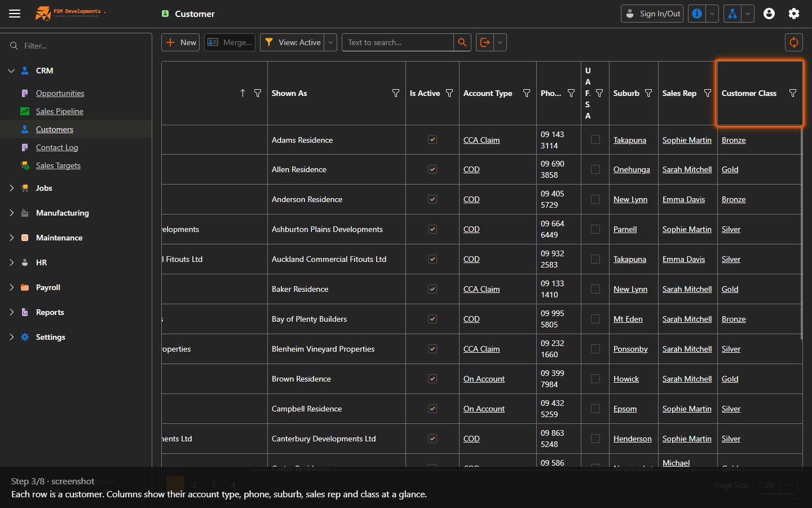Image resolution: width=812 pixels, height=508 pixels.
Task: Click the filter icon in Account Type column
Action: 527,93
